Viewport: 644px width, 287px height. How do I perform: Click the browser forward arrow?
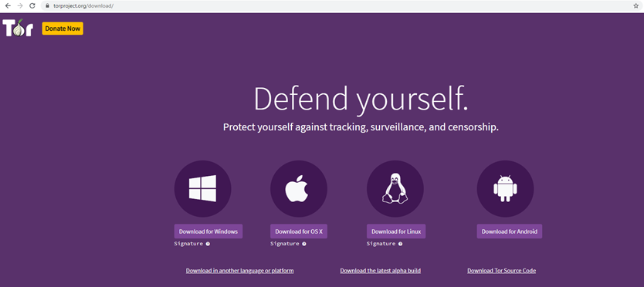20,5
